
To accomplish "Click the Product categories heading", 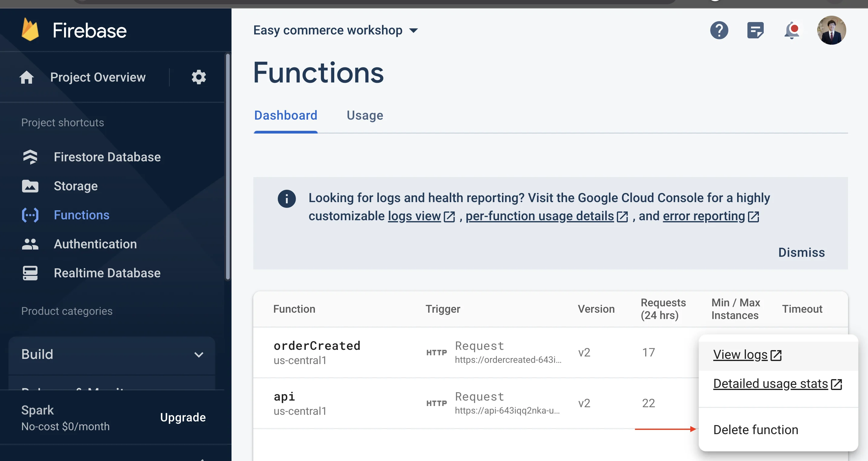I will pos(67,311).
